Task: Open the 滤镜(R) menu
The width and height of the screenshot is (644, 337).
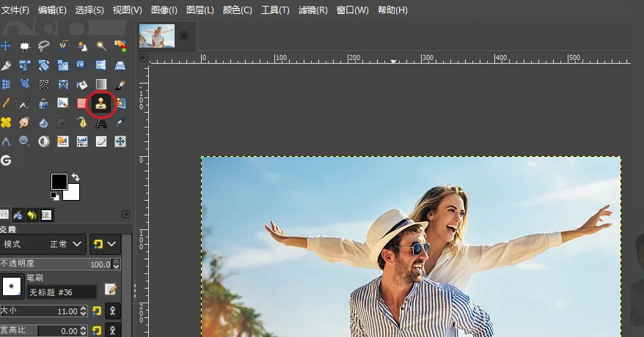Action: pyautogui.click(x=313, y=10)
